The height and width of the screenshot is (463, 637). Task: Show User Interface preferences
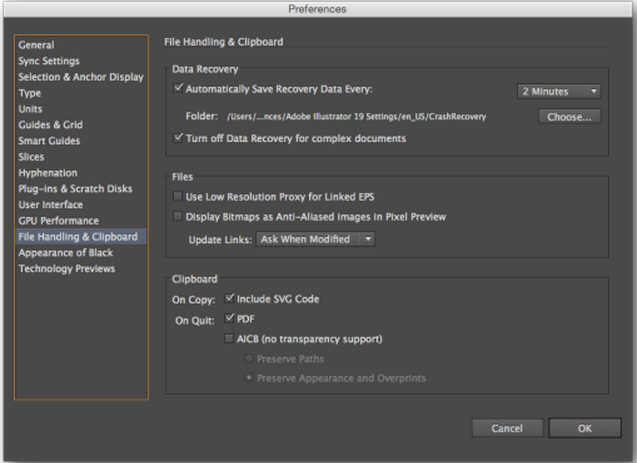coord(52,205)
